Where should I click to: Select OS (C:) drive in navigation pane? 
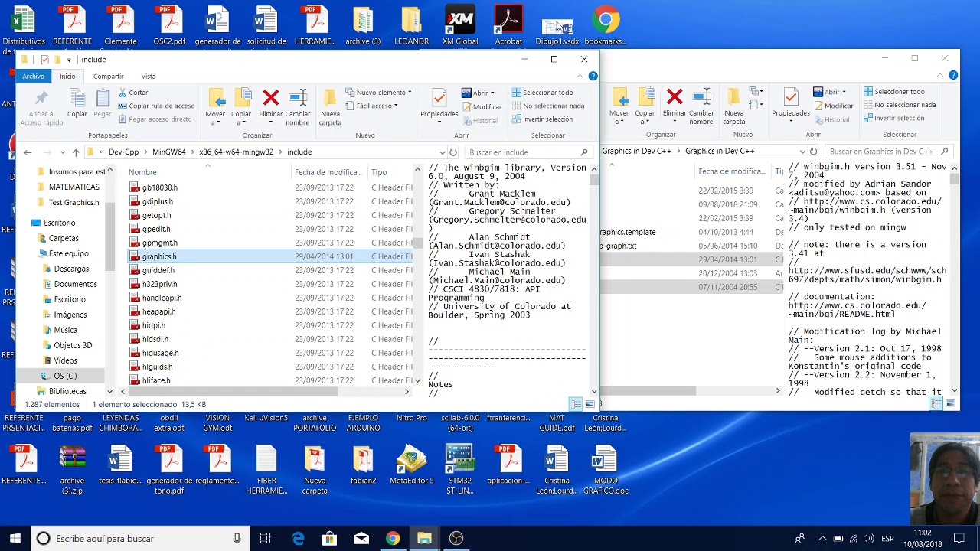coord(65,376)
